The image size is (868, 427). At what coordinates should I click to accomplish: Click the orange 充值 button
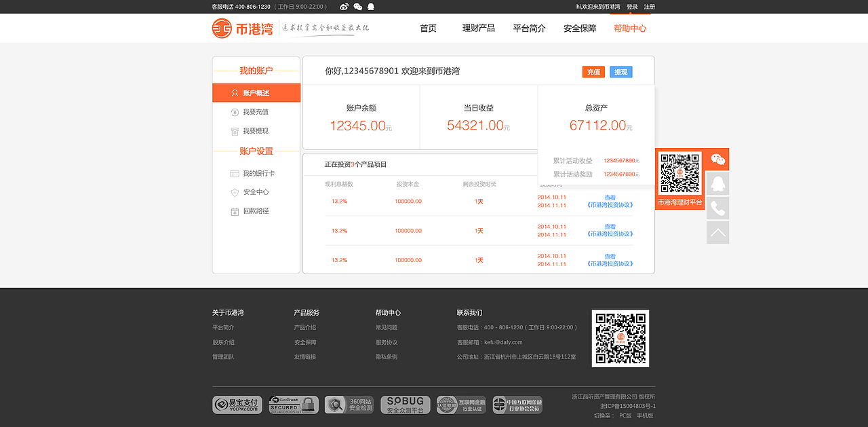[593, 72]
